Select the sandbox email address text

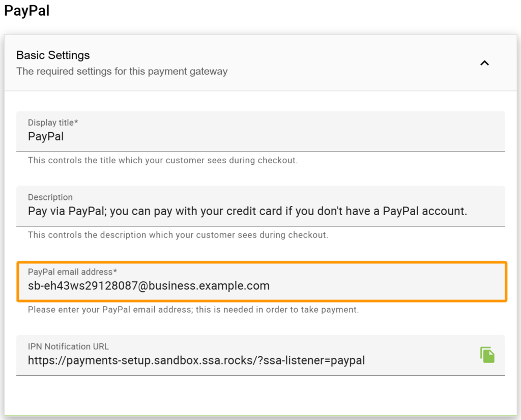click(x=148, y=285)
